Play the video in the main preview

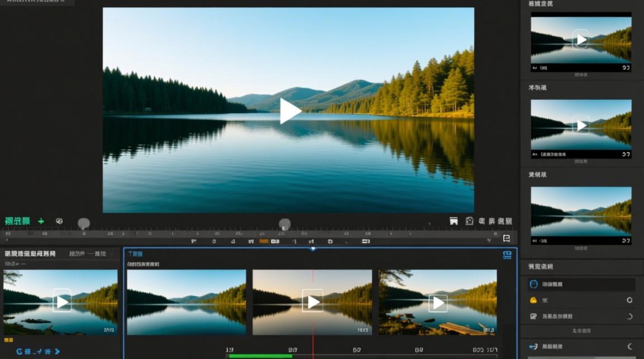coord(290,111)
